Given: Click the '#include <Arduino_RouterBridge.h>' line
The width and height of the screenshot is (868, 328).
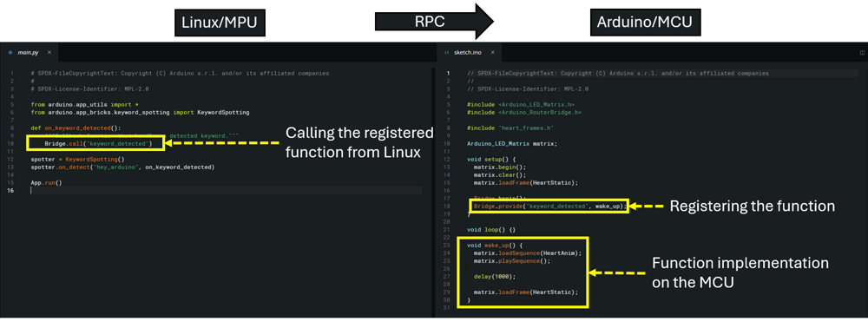Looking at the screenshot, I should coord(524,112).
